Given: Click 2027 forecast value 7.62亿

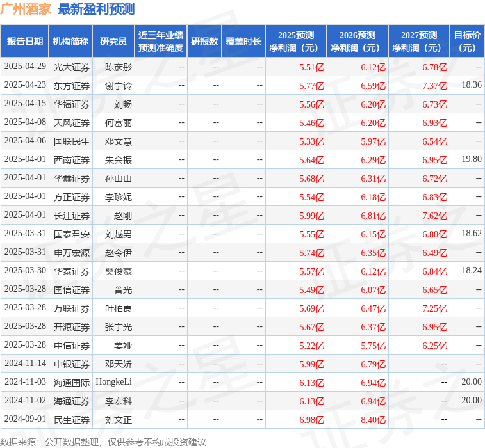Looking at the screenshot, I should [434, 215].
